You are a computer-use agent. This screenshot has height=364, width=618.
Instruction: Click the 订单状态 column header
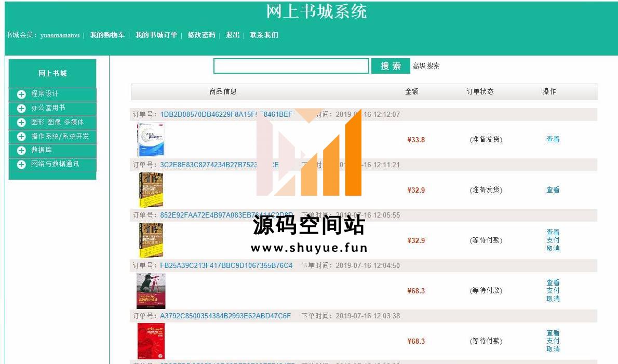pos(480,92)
